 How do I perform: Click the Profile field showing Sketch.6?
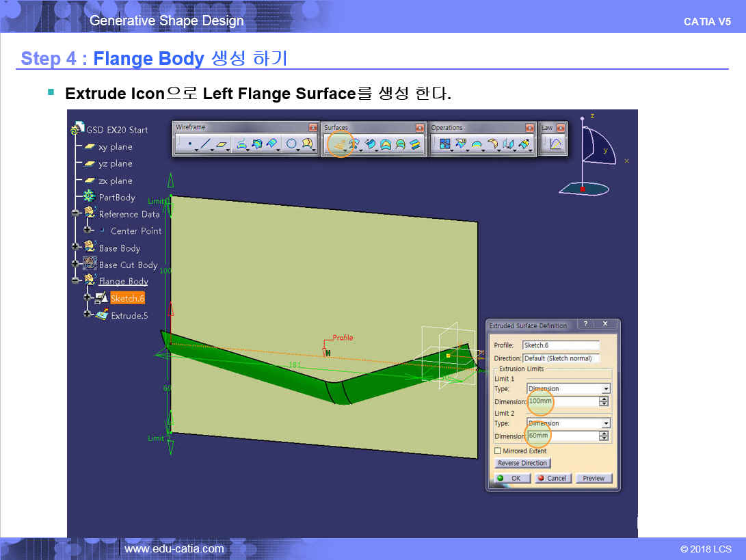coord(560,345)
